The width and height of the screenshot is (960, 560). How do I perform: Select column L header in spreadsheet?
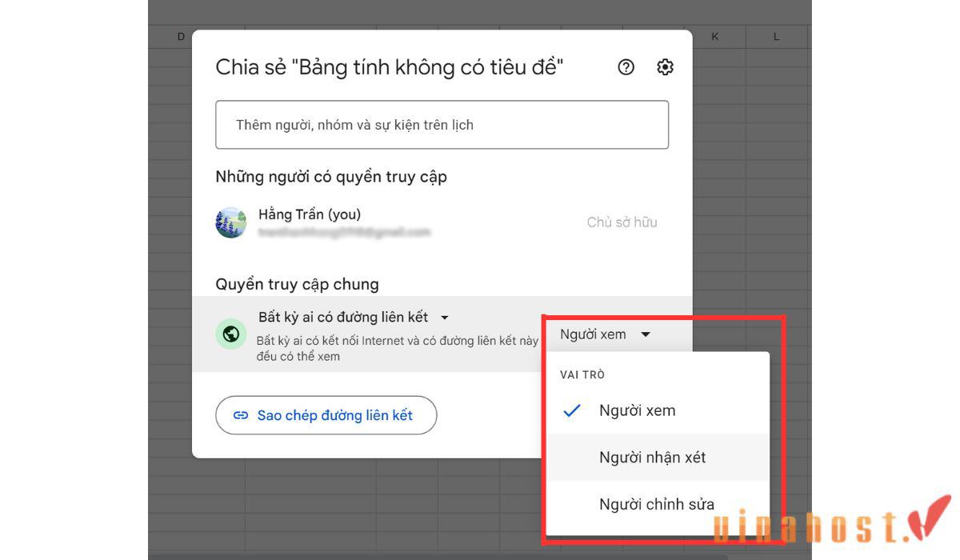tap(777, 37)
